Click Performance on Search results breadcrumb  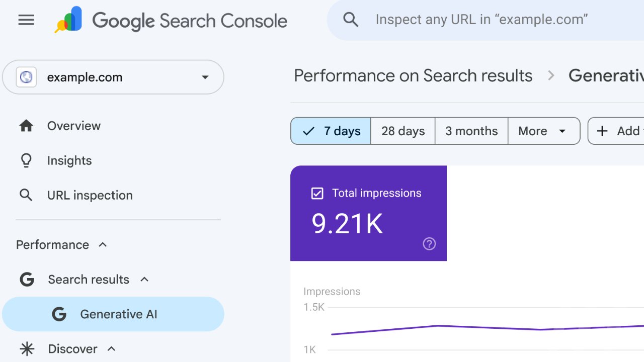(413, 75)
